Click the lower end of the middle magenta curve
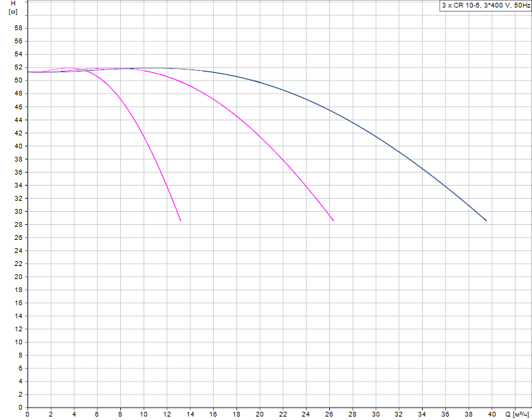The image size is (532, 420). (333, 221)
